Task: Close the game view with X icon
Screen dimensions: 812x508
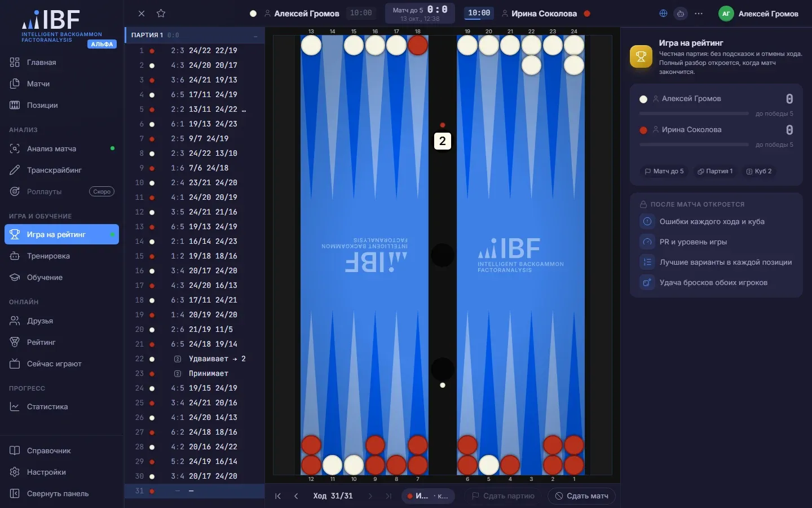Action: coord(142,14)
